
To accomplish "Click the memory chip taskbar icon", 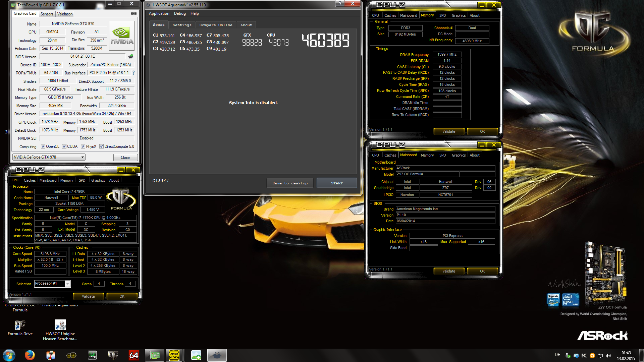I will pyautogui.click(x=92, y=355).
